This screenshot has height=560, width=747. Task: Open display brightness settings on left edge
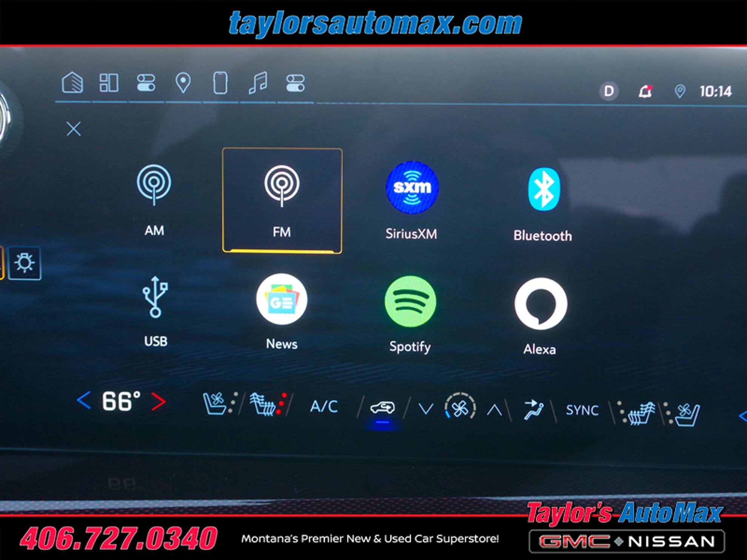tap(25, 263)
